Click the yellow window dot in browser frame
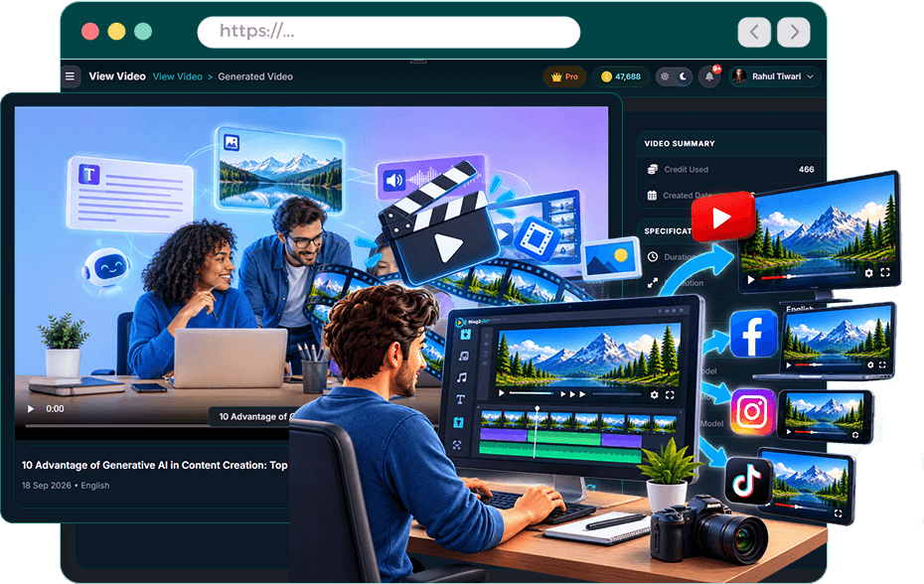924x584 pixels. point(116,31)
